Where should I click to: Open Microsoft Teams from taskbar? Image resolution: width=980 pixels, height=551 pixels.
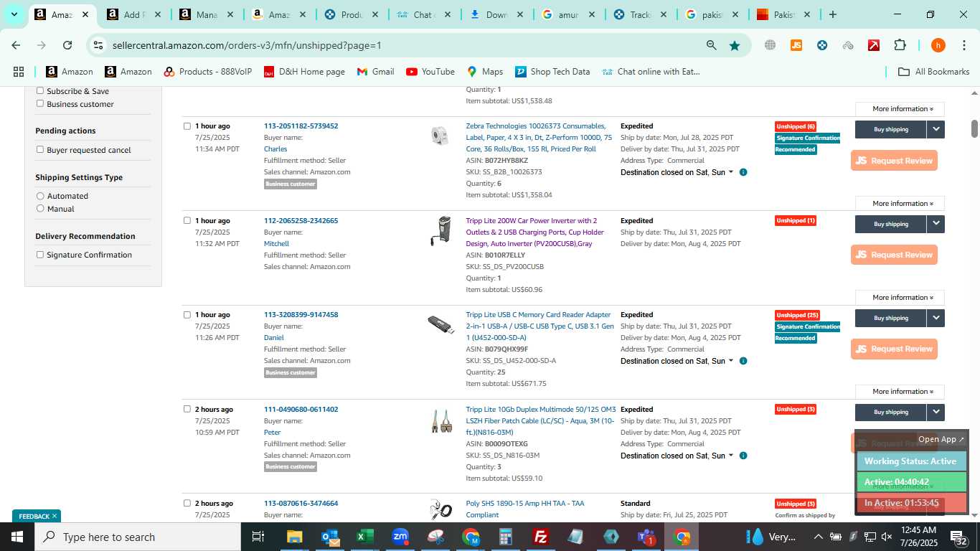[646, 537]
